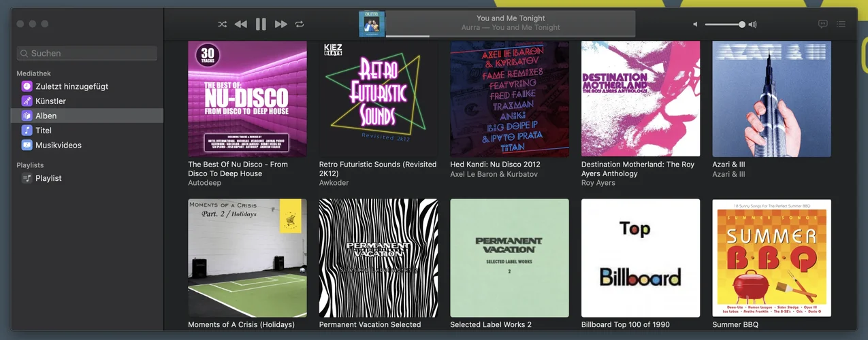Click the Titel music note icon
868x340 pixels.
click(27, 130)
